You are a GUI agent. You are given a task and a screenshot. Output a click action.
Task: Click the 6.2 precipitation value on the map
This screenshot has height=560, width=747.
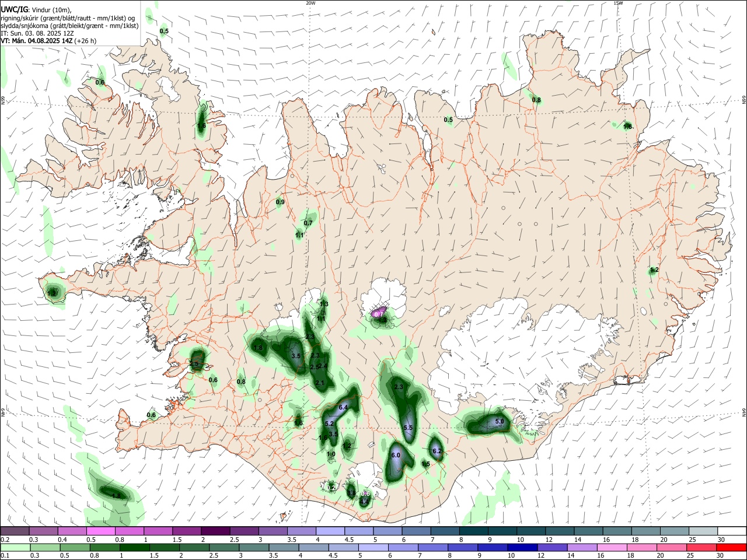coord(437,451)
